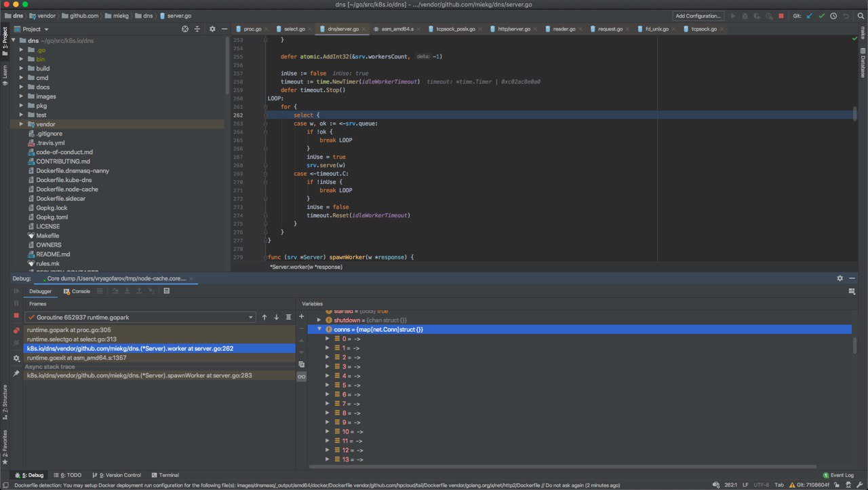Click the pin tab icon in Debug sidebar
868x490 pixels.
point(16,373)
